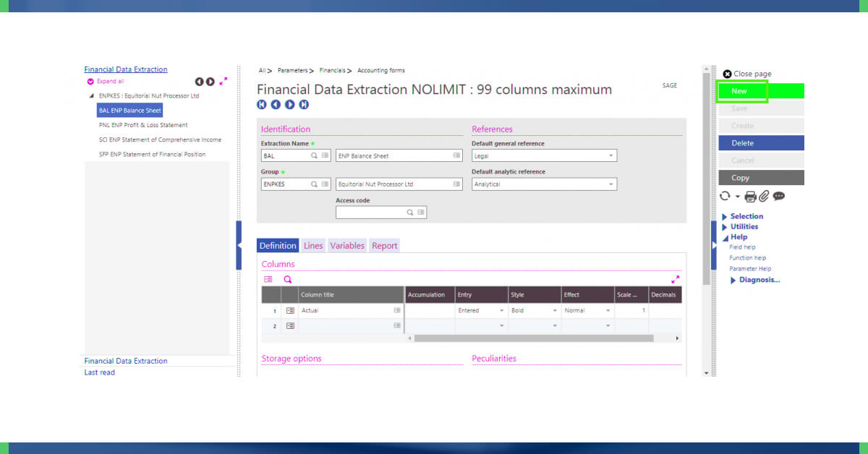Click previous arrow in left list panel

tap(200, 82)
